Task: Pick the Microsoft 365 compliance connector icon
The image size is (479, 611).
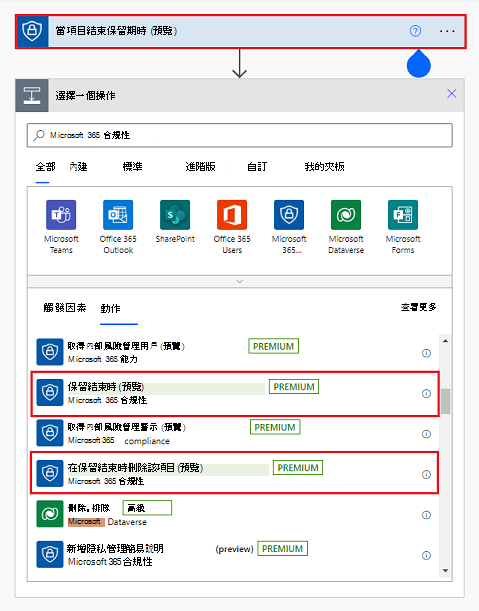Action: click(289, 215)
